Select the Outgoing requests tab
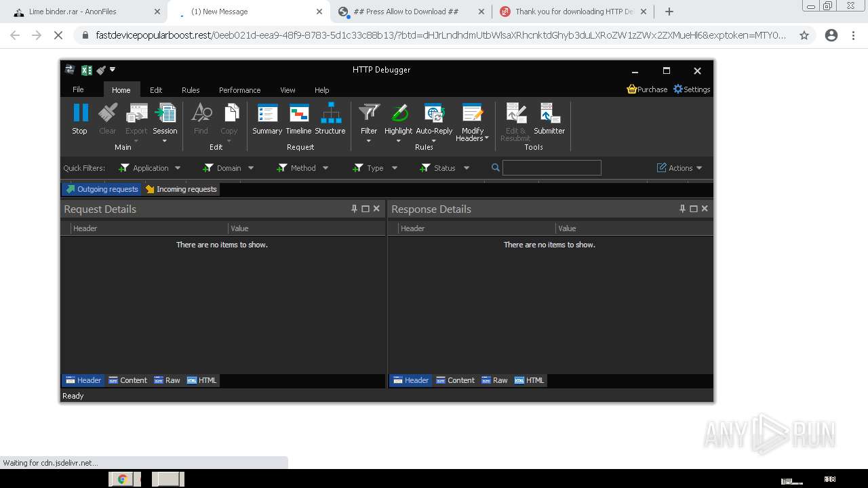Image resolution: width=868 pixels, height=488 pixels. [102, 189]
